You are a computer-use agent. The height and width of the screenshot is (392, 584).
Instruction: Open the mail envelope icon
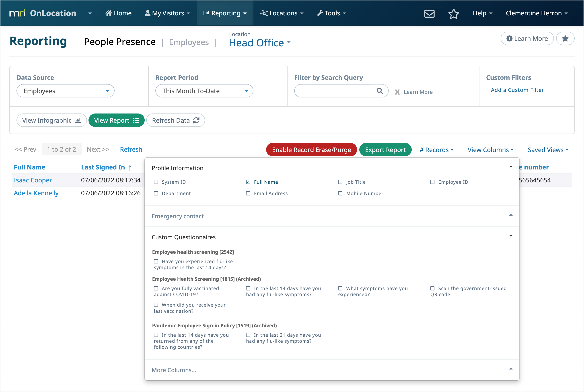coord(429,14)
